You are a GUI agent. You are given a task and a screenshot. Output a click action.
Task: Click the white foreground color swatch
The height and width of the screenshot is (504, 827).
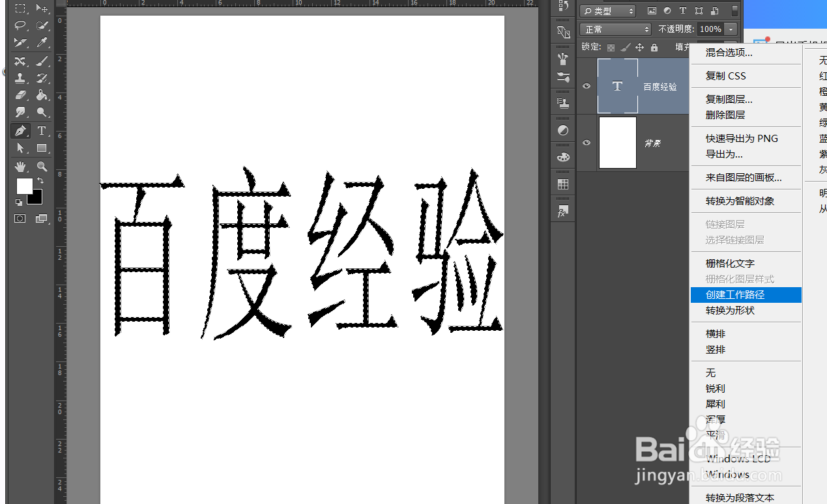(x=23, y=186)
